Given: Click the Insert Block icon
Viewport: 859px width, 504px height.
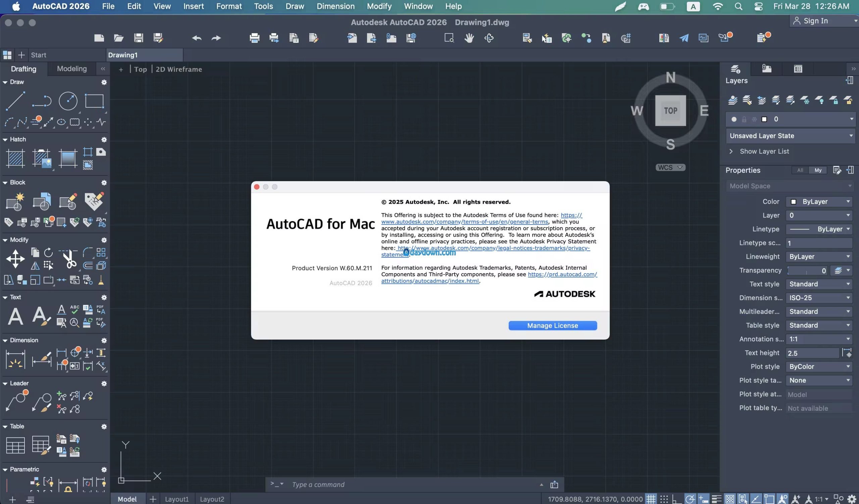Looking at the screenshot, I should click(42, 201).
